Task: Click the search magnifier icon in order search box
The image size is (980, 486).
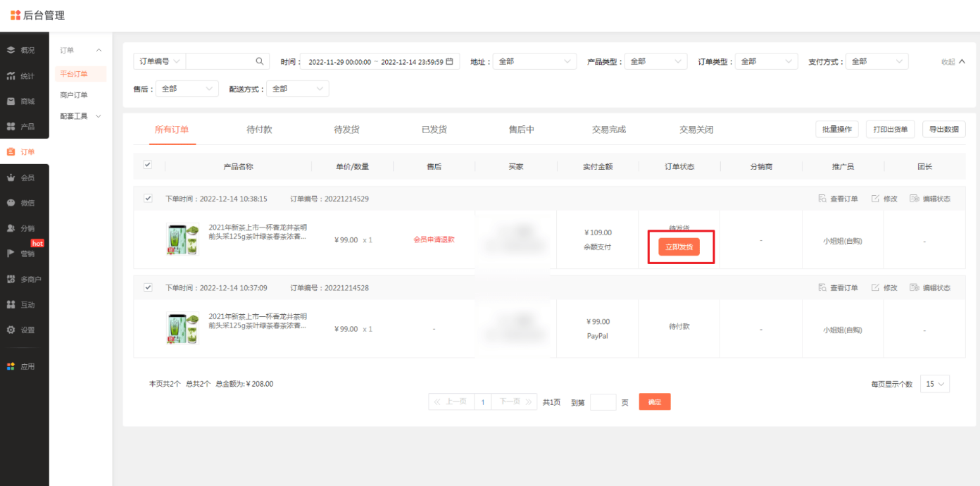Action: [260, 61]
